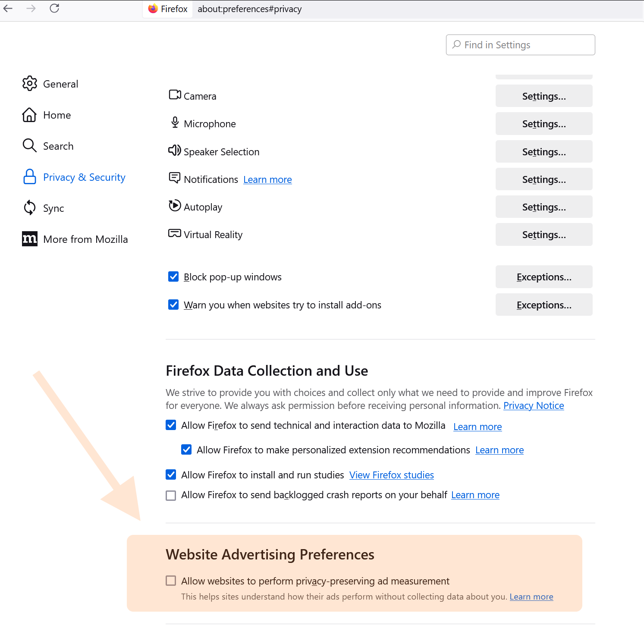Click the Search magnifier icon in sidebar
This screenshot has width=644, height=644.
(29, 146)
